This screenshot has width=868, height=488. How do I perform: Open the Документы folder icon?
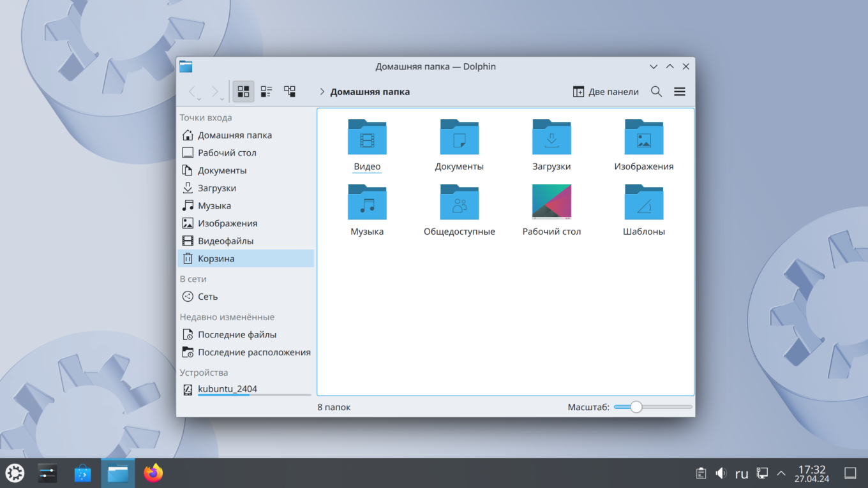click(460, 137)
